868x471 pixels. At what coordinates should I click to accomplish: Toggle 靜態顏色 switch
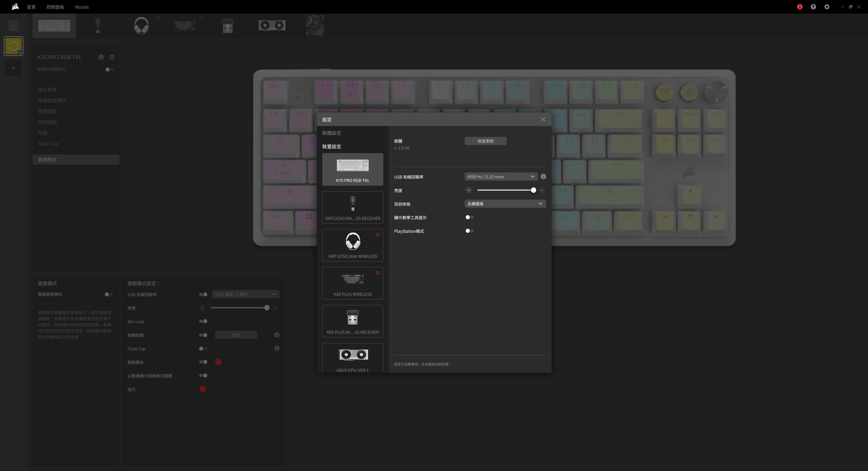click(203, 362)
